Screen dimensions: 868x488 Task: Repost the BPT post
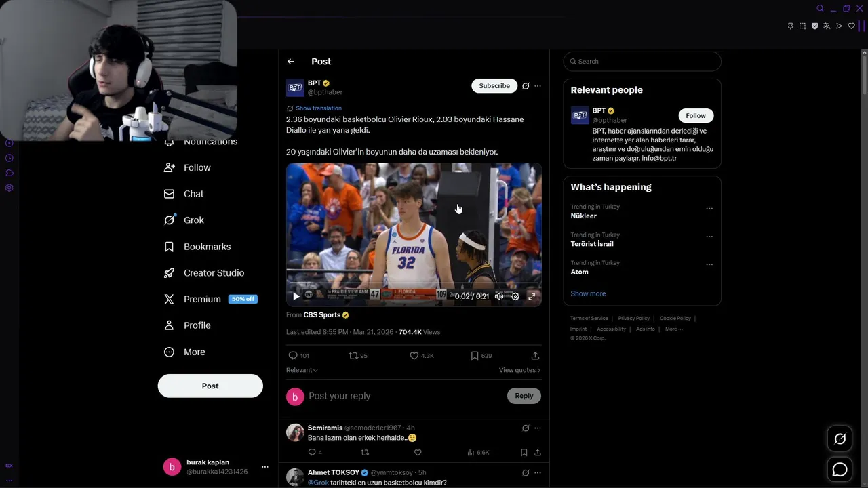[x=357, y=356]
